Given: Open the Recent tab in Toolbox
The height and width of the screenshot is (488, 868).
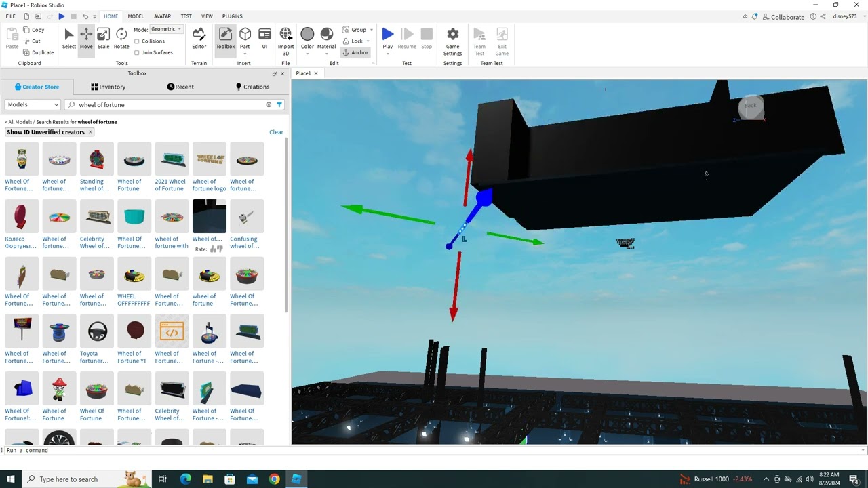Looking at the screenshot, I should click(180, 87).
